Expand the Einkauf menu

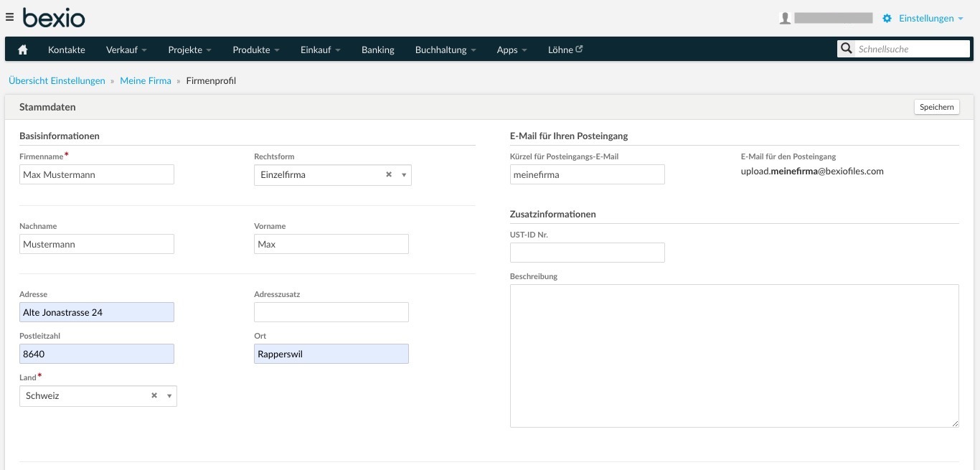coord(320,50)
